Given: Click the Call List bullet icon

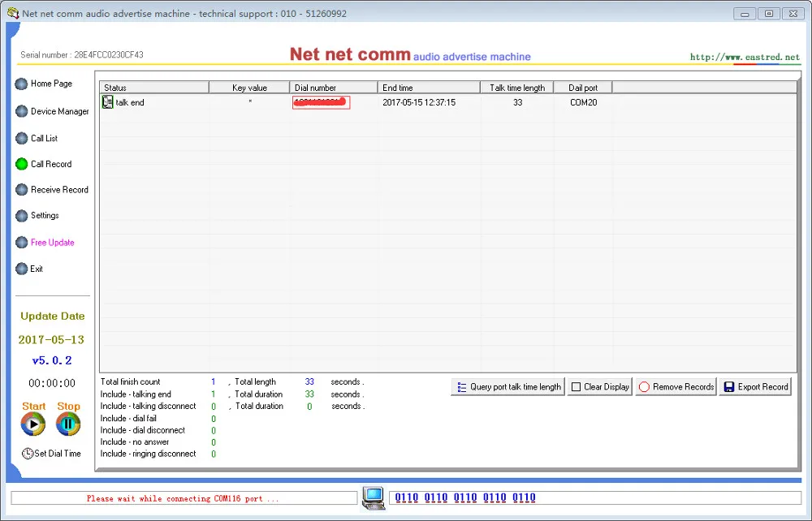Looking at the screenshot, I should 21,138.
